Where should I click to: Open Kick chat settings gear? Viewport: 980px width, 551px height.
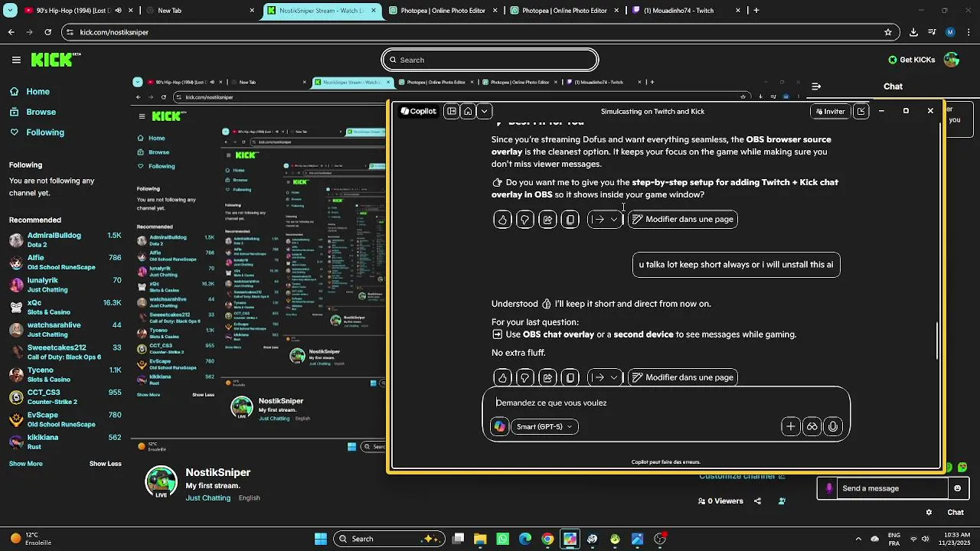click(929, 513)
